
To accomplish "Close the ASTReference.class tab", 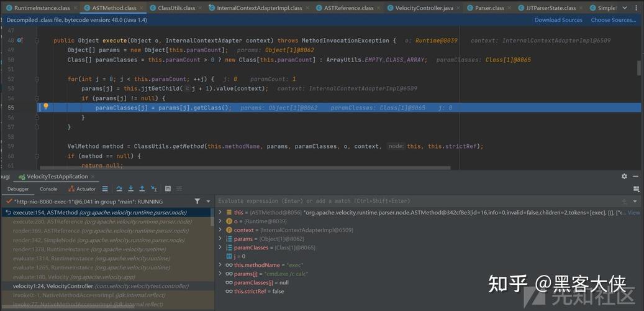I will click(x=378, y=8).
